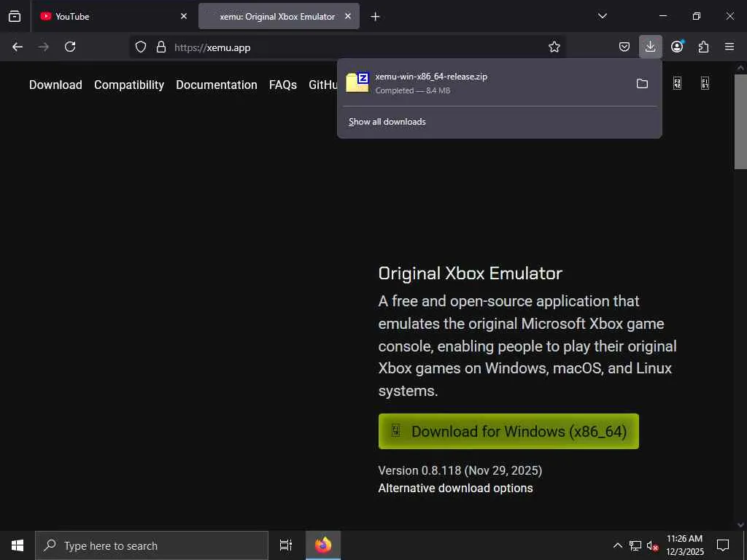
Task: View site security padlock info
Action: (161, 47)
